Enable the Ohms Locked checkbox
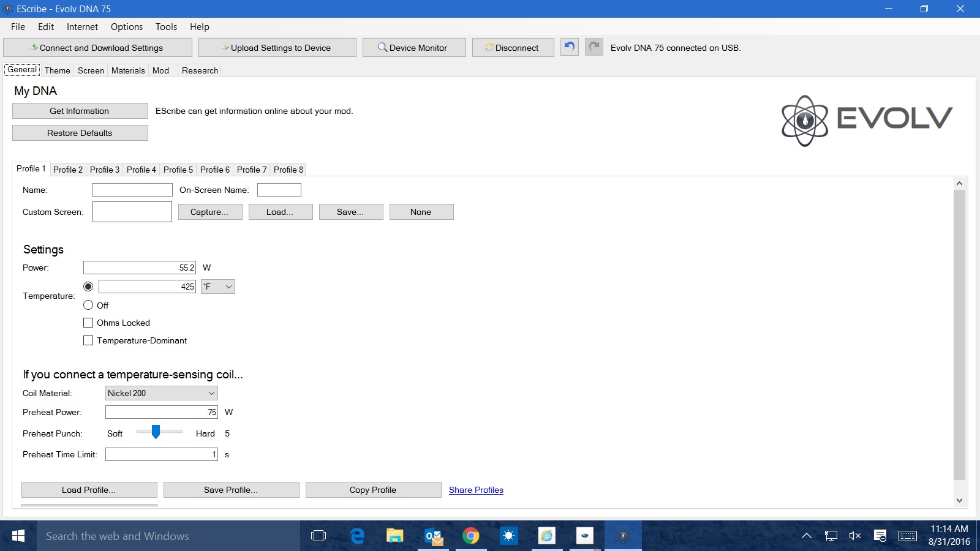The height and width of the screenshot is (551, 980). (x=88, y=323)
